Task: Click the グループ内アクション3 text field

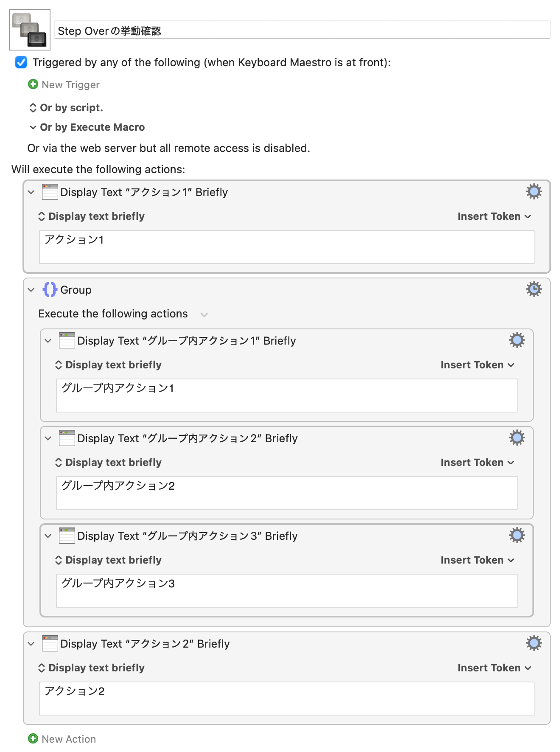Action: [286, 590]
